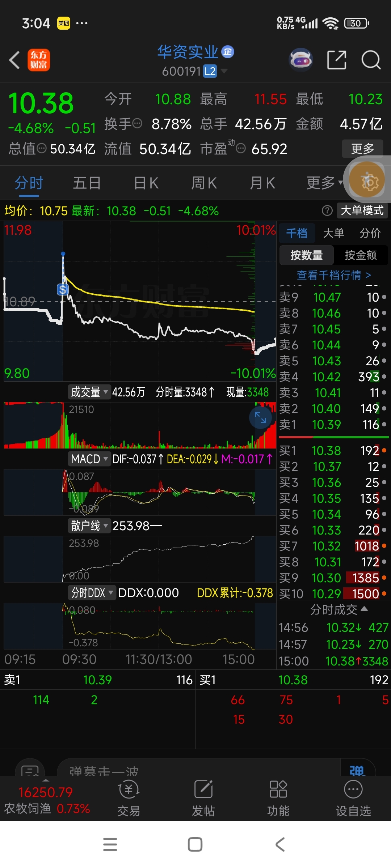This screenshot has height=868, width=391.
Task: Switch to 千档 order book tab
Action: click(x=297, y=233)
